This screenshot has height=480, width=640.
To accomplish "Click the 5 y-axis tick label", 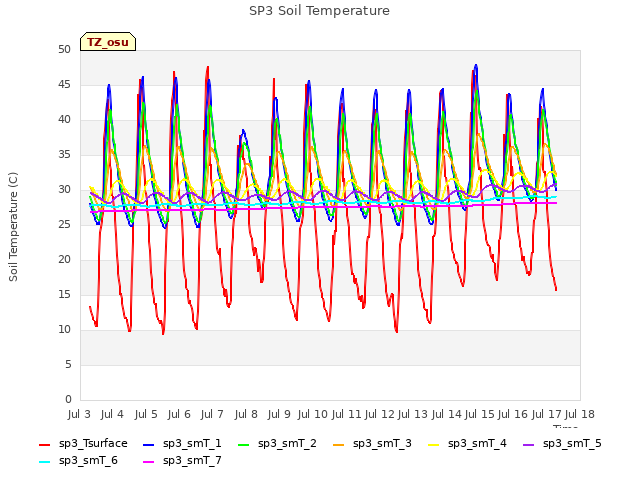I will pyautogui.click(x=68, y=364).
